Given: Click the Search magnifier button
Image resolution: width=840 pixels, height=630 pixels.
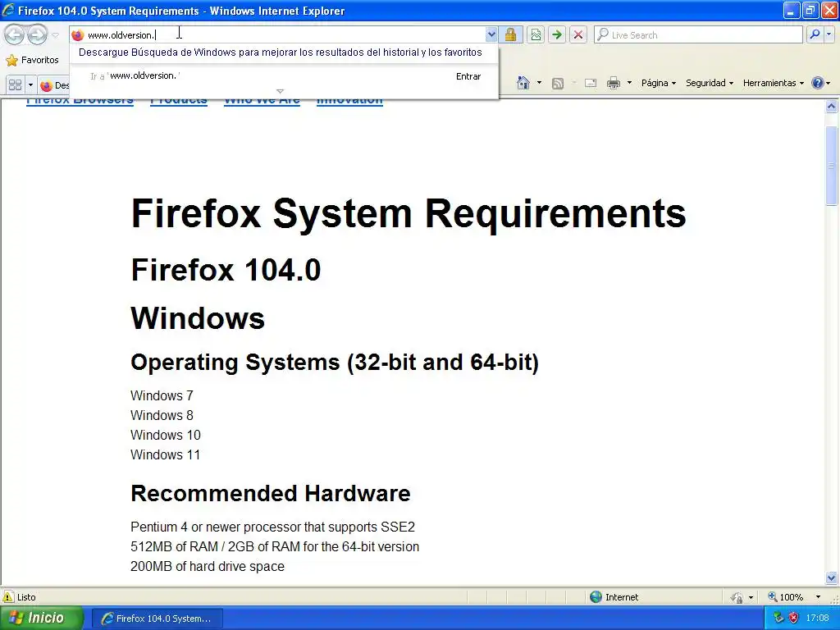Looking at the screenshot, I should click(x=815, y=34).
